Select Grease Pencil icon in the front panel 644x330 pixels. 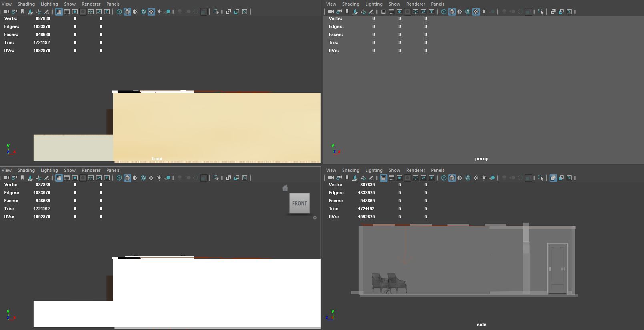tap(46, 12)
